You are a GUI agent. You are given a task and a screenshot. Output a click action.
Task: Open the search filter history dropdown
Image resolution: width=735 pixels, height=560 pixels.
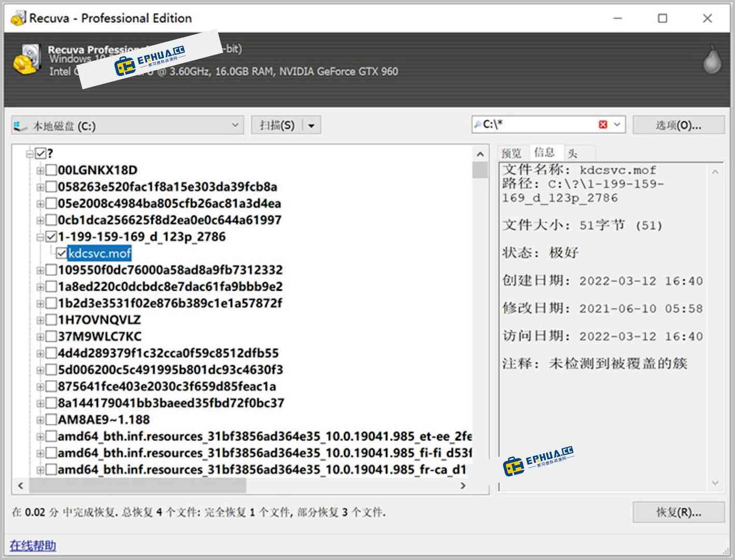[x=617, y=124]
